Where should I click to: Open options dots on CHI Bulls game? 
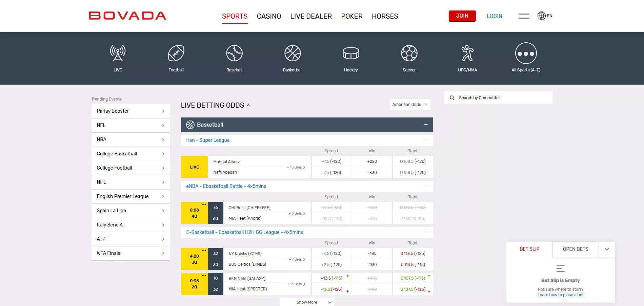tap(204, 204)
